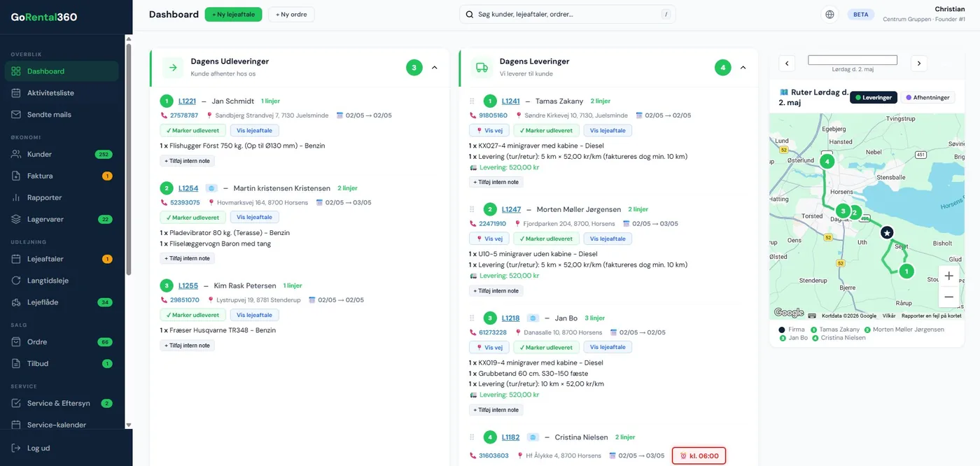
Task: Click the company star marker on map
Action: [887, 232]
